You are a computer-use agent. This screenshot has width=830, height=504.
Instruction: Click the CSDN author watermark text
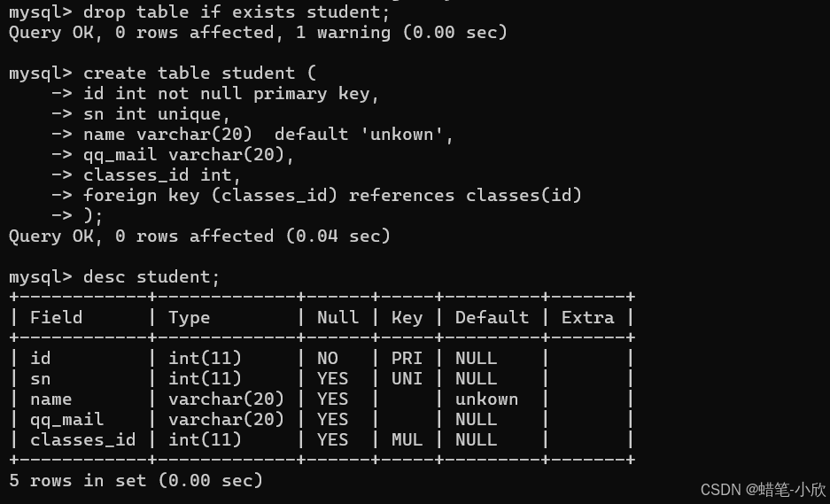(764, 490)
